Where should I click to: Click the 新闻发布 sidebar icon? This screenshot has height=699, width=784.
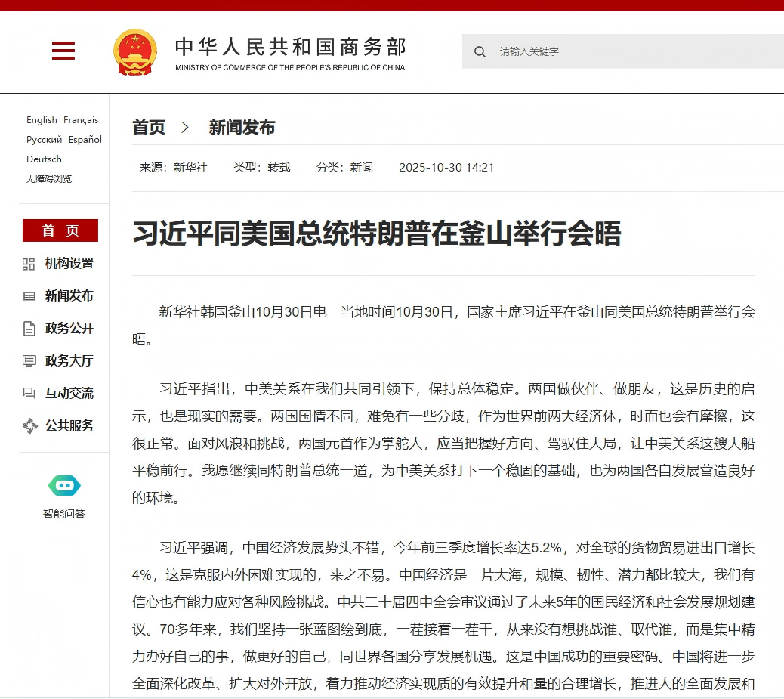29,296
